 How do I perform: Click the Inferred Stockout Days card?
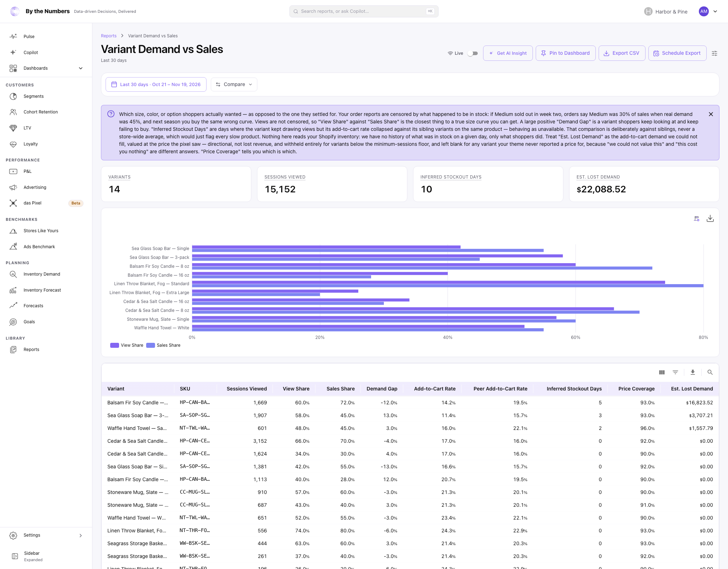coord(488,184)
